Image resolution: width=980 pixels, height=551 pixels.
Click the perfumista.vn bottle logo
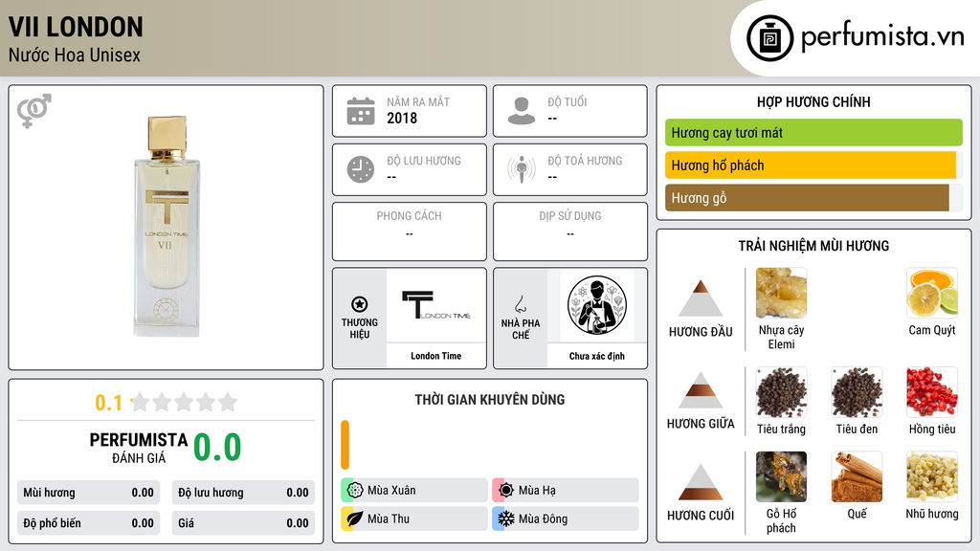[x=769, y=38]
